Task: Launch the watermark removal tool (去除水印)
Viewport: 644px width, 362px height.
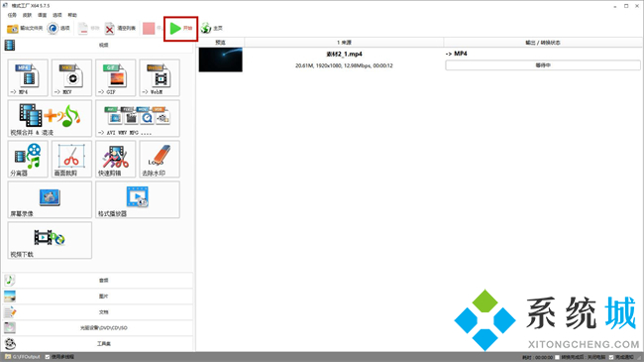Action: coord(160,160)
